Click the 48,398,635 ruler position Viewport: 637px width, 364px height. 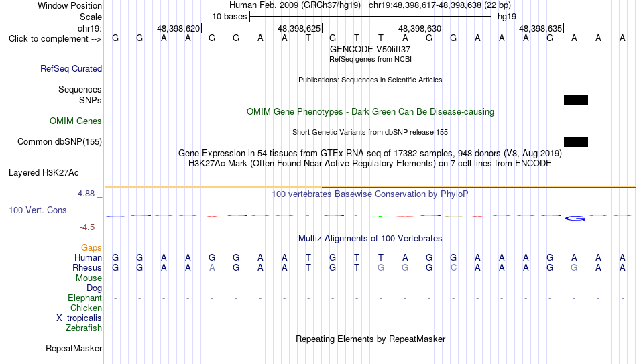pos(540,28)
